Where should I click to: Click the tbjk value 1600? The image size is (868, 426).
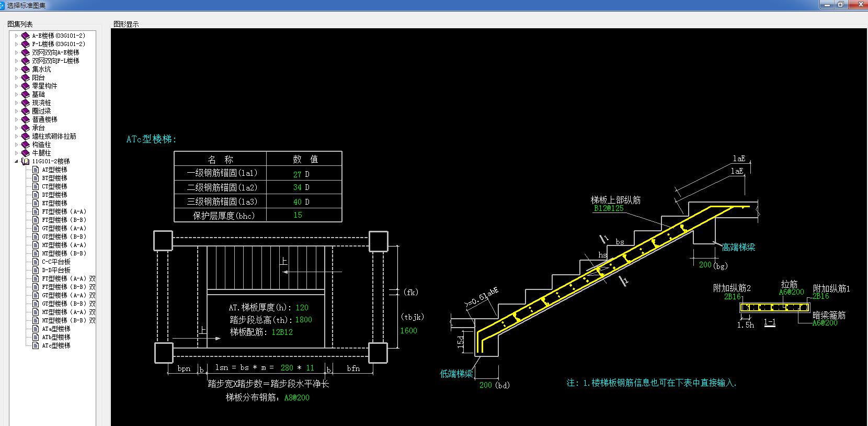[409, 331]
